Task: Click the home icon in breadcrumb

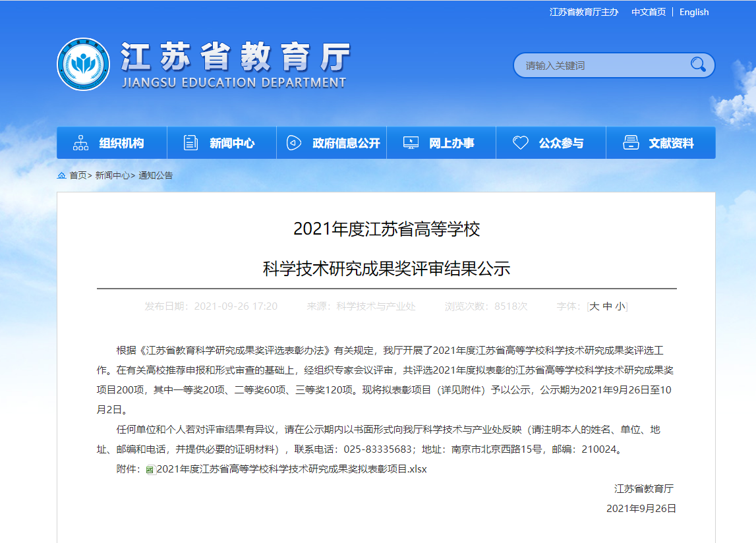Action: tap(62, 176)
